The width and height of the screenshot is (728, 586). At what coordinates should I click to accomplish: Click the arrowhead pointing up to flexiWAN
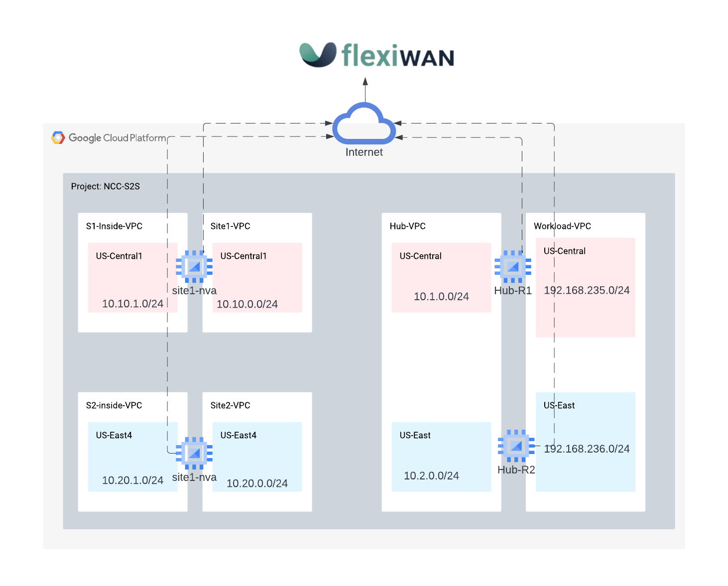tap(365, 82)
